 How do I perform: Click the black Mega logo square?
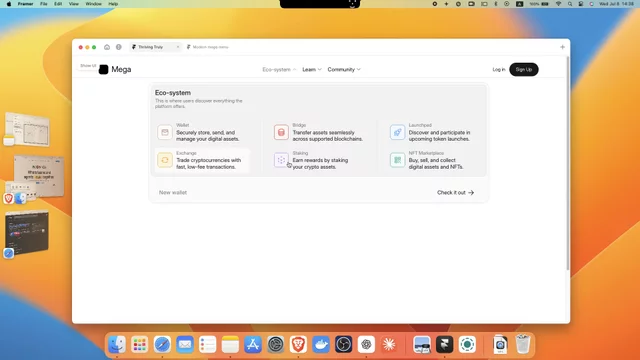click(104, 69)
